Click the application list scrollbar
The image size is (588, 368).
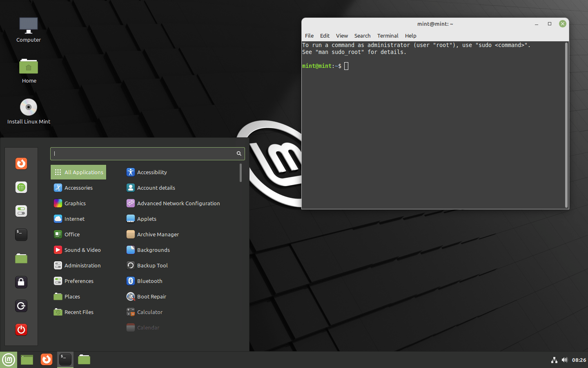pos(241,173)
